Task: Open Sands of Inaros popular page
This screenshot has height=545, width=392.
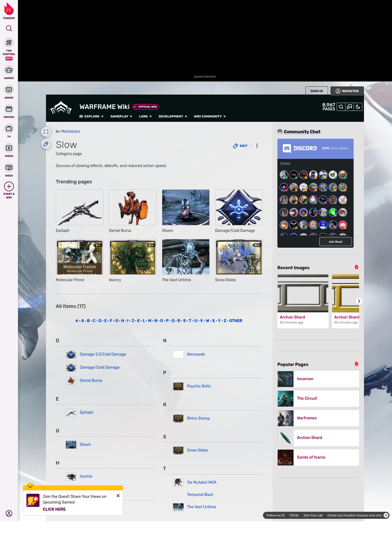Action: pyautogui.click(x=318, y=457)
